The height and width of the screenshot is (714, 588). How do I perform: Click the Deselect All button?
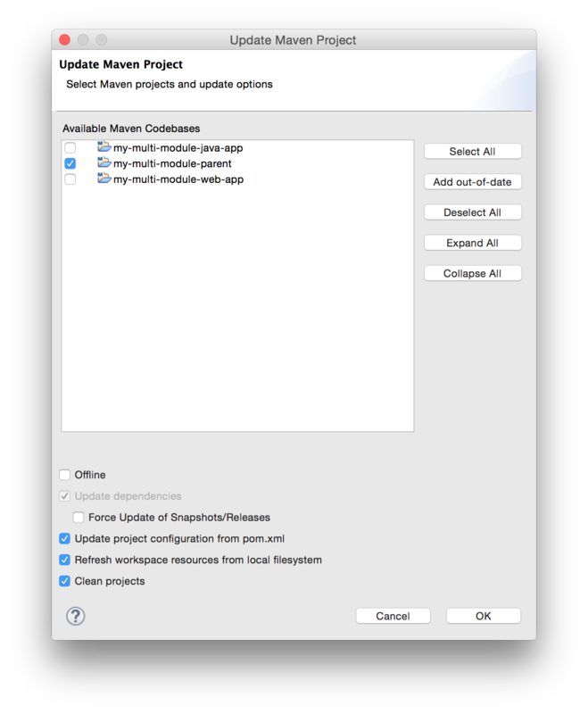(472, 212)
